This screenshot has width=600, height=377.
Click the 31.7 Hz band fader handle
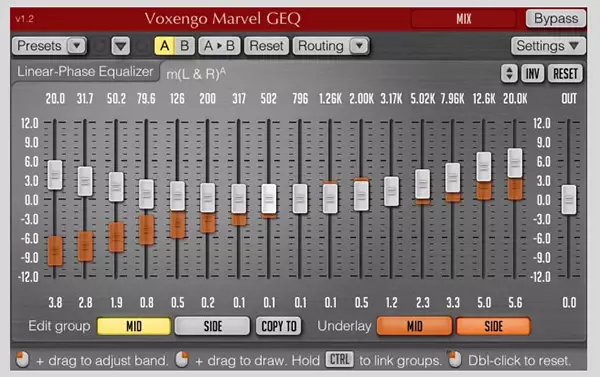click(85, 181)
